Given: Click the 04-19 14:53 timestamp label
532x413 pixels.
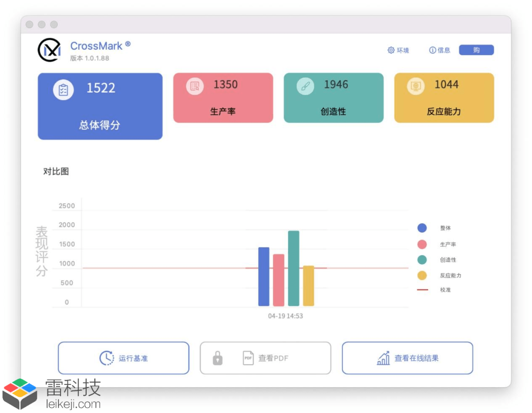Looking at the screenshot, I should pyautogui.click(x=285, y=316).
